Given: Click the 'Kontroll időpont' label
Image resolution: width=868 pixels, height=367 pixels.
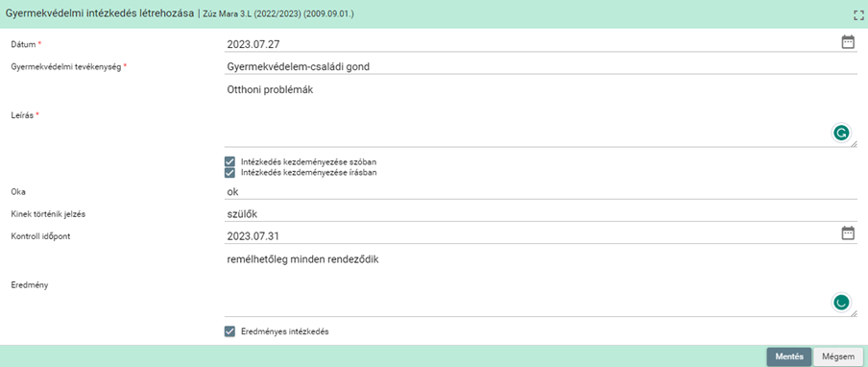Looking at the screenshot, I should [x=41, y=235].
